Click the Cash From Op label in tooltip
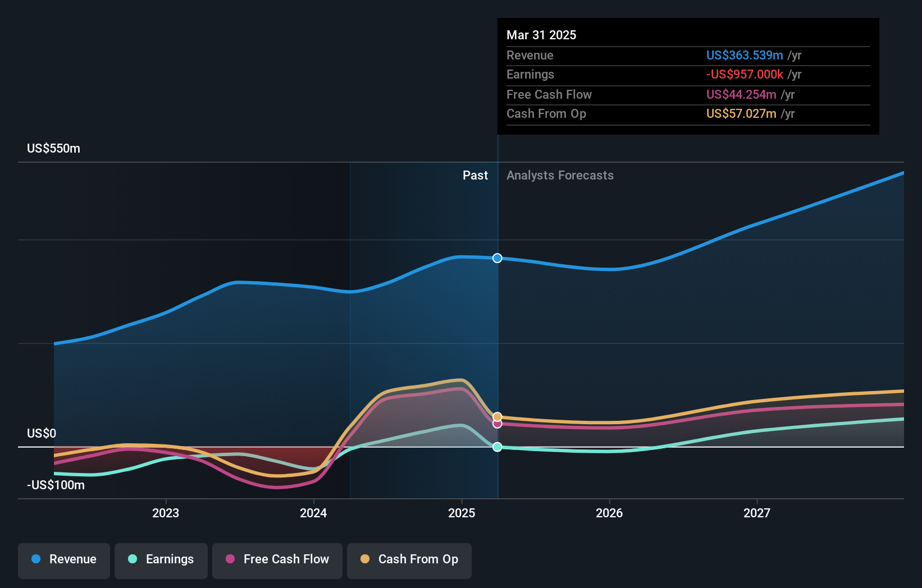Image resolution: width=922 pixels, height=588 pixels. [546, 113]
